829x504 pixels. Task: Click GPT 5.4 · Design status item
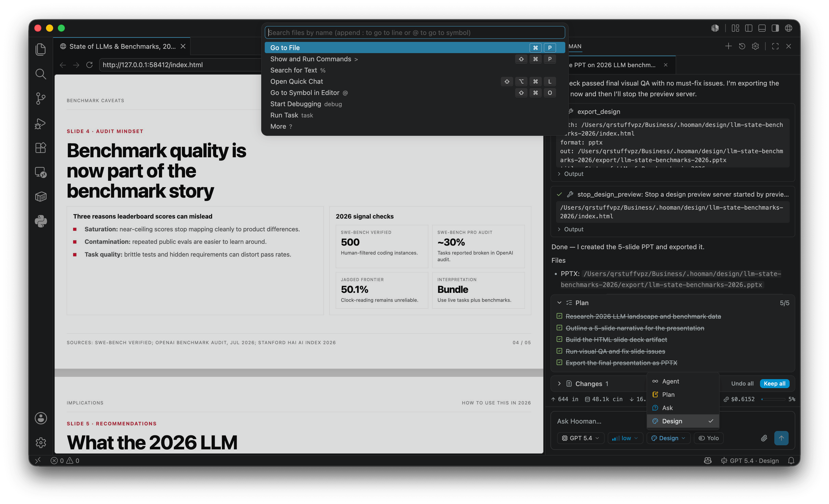pyautogui.click(x=750, y=460)
